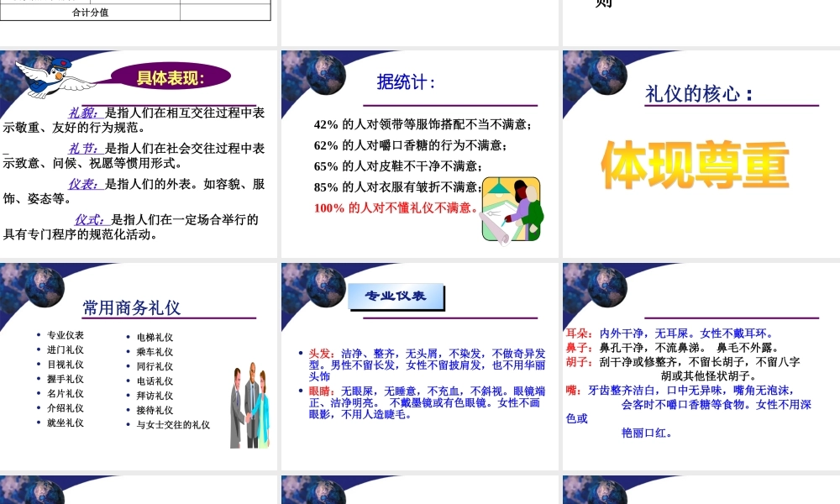Viewport: 840px width, 504px height.
Task: Click the 嘴 red label
Action: (x=574, y=391)
